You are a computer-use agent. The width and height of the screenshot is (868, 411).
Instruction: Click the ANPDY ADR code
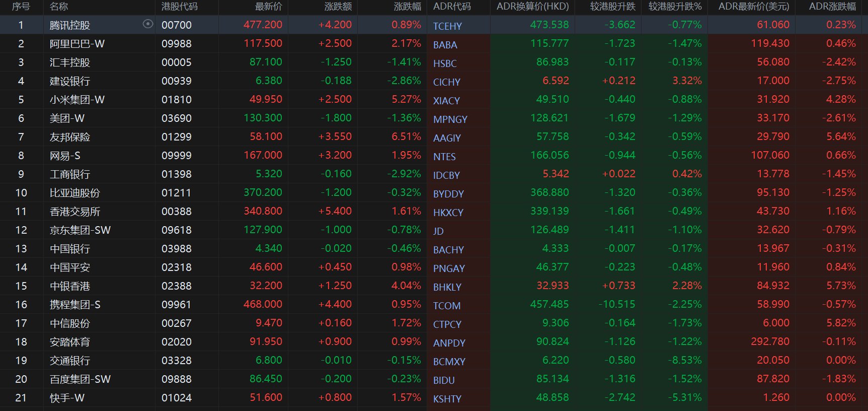pos(449,343)
